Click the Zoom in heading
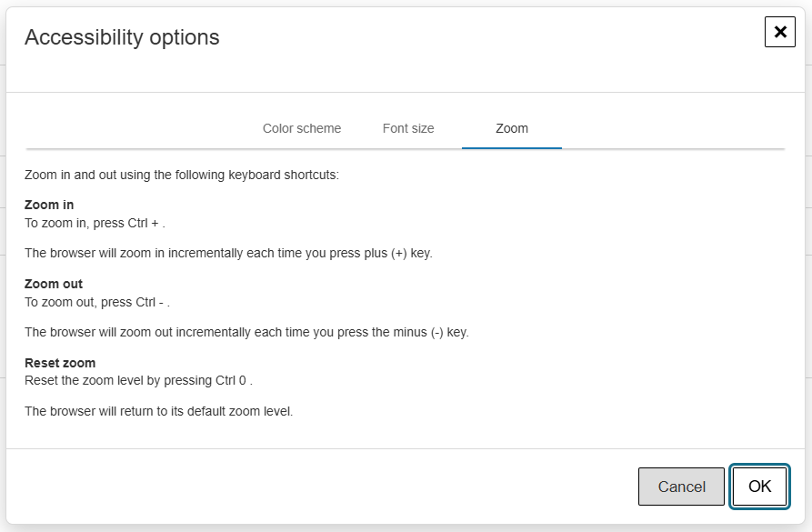 49,205
